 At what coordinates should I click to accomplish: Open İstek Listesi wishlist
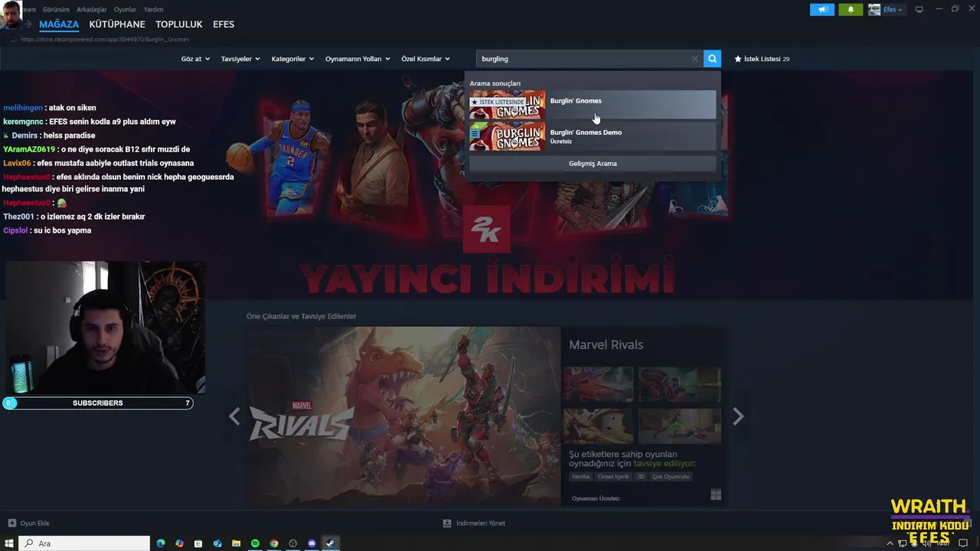[761, 59]
